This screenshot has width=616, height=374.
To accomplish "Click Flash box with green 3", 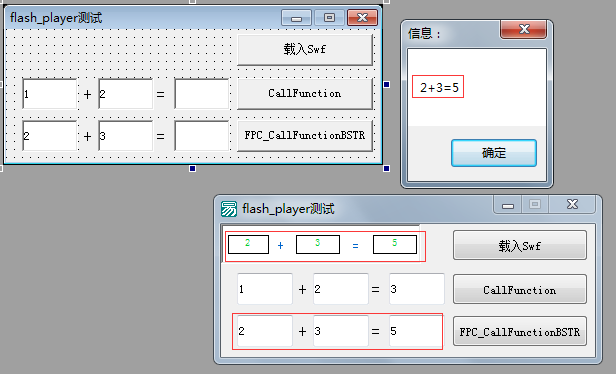I will click(x=318, y=244).
